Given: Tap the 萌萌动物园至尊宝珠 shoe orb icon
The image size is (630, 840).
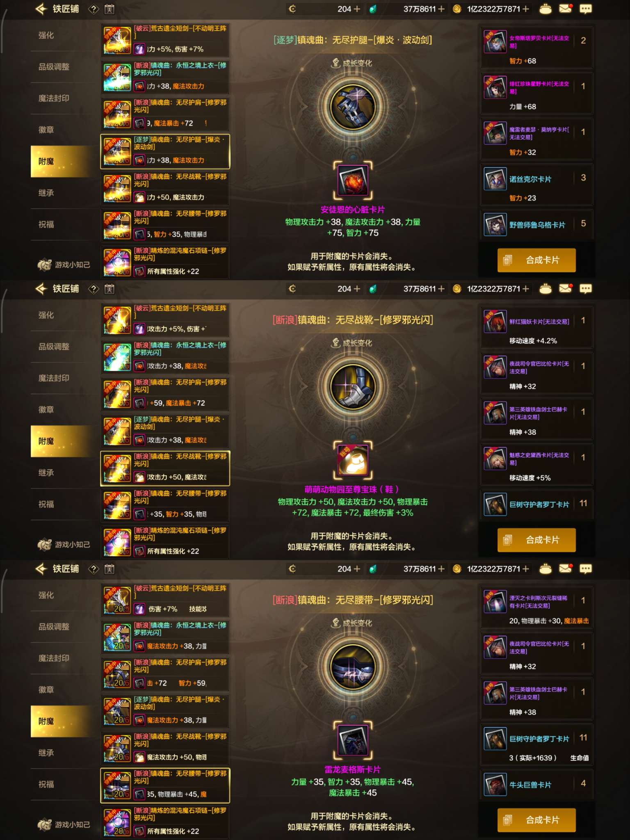Looking at the screenshot, I should (353, 460).
